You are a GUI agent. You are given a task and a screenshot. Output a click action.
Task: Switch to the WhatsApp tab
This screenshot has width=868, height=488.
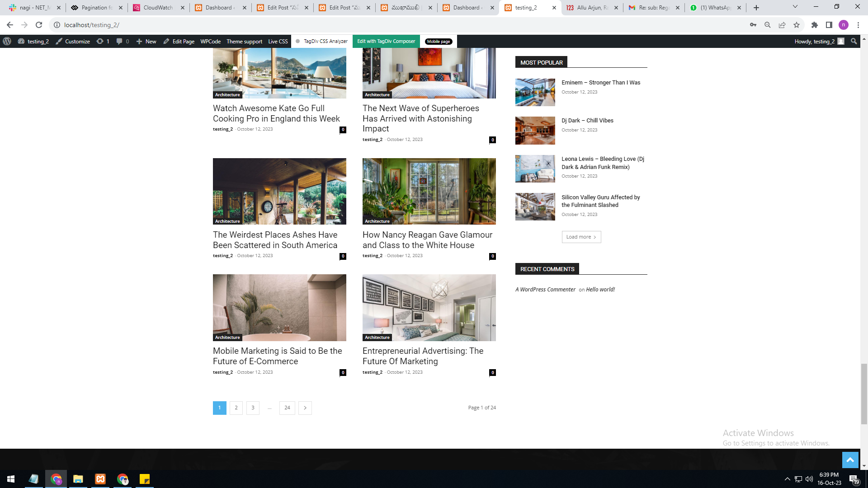[x=716, y=8]
